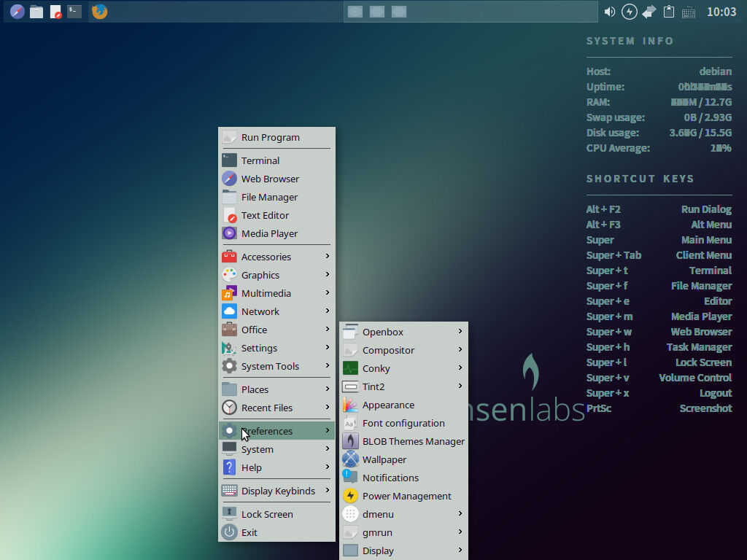Open the Display Keybinds menu entry

[276, 491]
